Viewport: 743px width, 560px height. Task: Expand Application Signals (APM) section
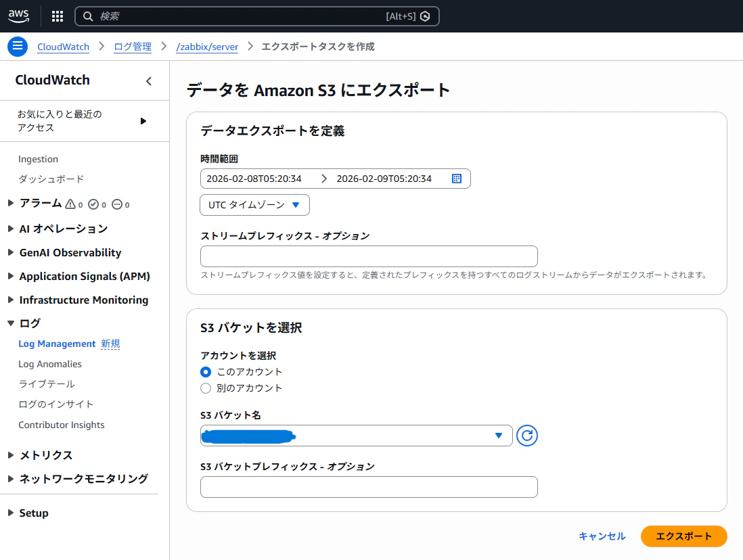click(x=10, y=276)
